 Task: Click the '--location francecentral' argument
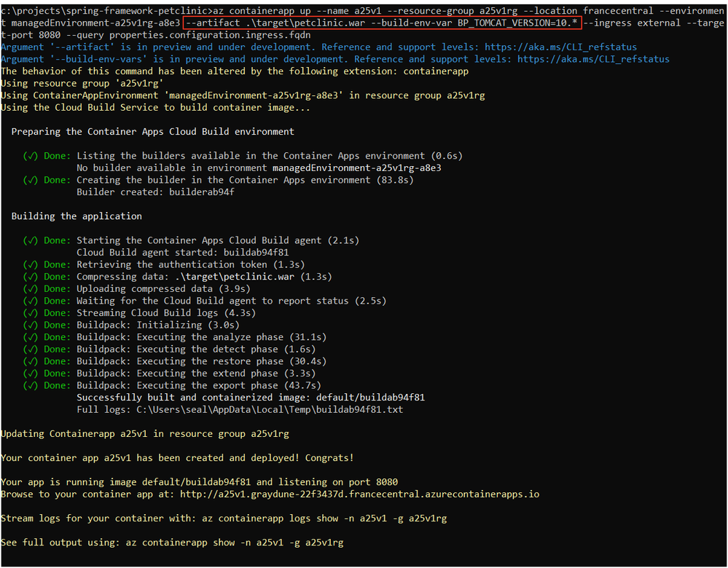tap(587, 11)
